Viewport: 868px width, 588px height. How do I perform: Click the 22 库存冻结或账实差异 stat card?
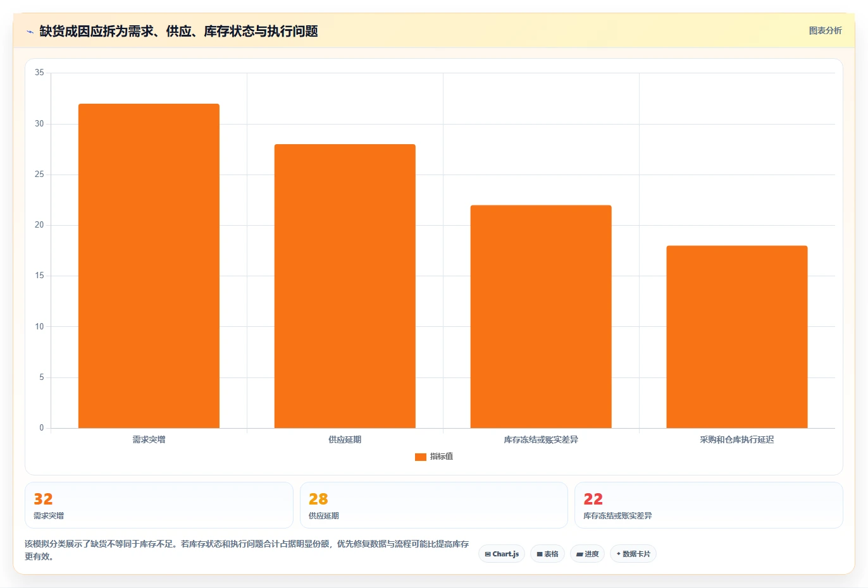click(x=709, y=505)
